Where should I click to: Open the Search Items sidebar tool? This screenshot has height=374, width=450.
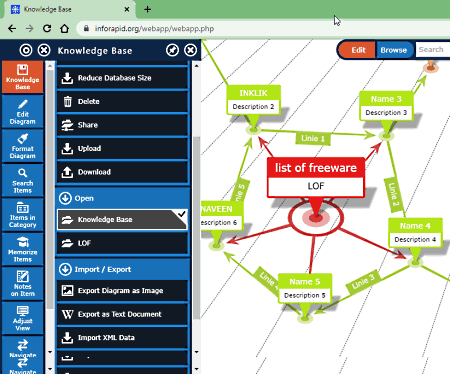pos(23,180)
